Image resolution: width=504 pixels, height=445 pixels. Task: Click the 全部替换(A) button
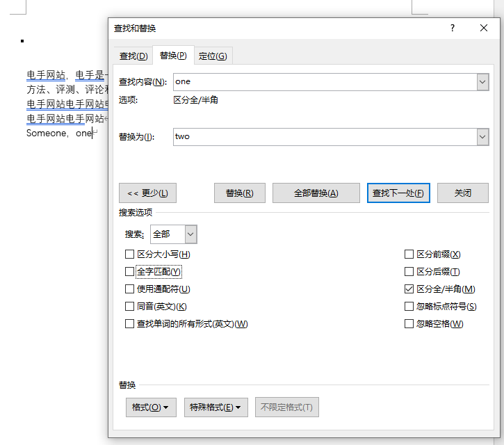pos(316,193)
